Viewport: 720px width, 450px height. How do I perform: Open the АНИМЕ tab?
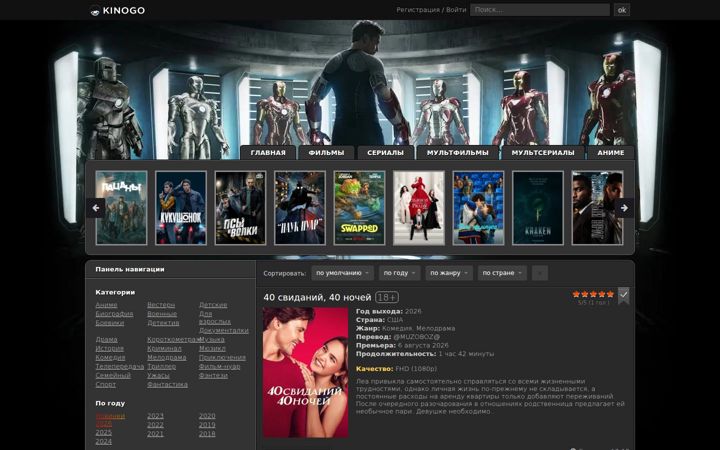[x=611, y=152]
